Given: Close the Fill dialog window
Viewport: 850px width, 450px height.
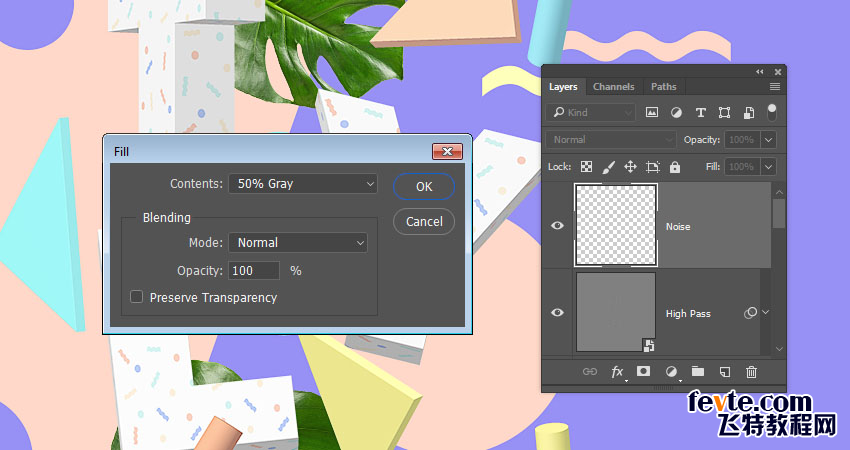Looking at the screenshot, I should coord(447,151).
